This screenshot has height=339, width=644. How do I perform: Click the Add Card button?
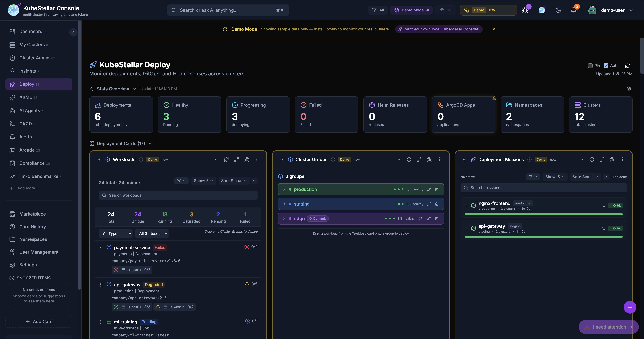click(39, 322)
